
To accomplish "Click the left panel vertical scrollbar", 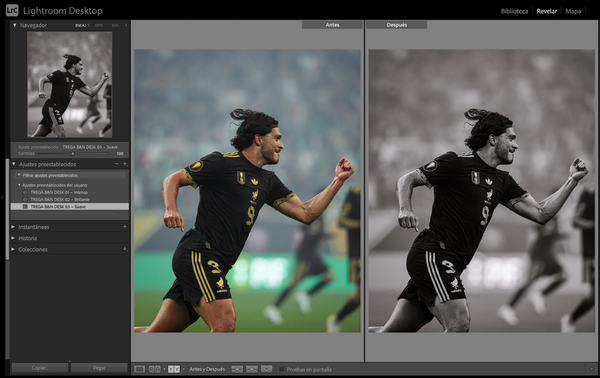I will point(7,209).
